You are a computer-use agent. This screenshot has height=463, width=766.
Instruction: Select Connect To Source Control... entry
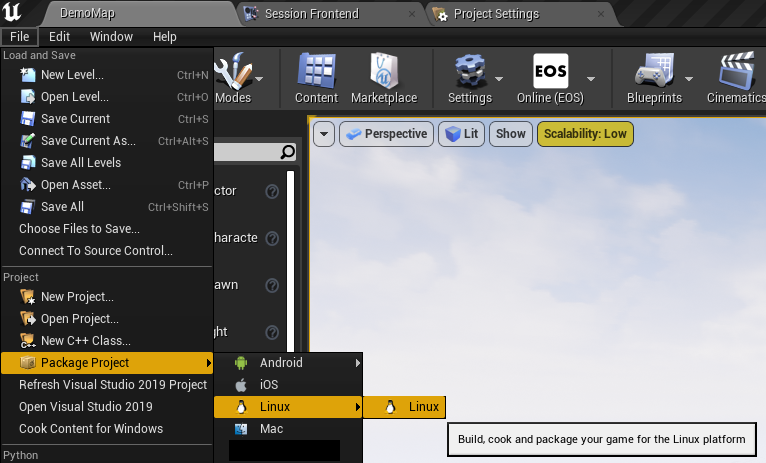tap(107, 251)
